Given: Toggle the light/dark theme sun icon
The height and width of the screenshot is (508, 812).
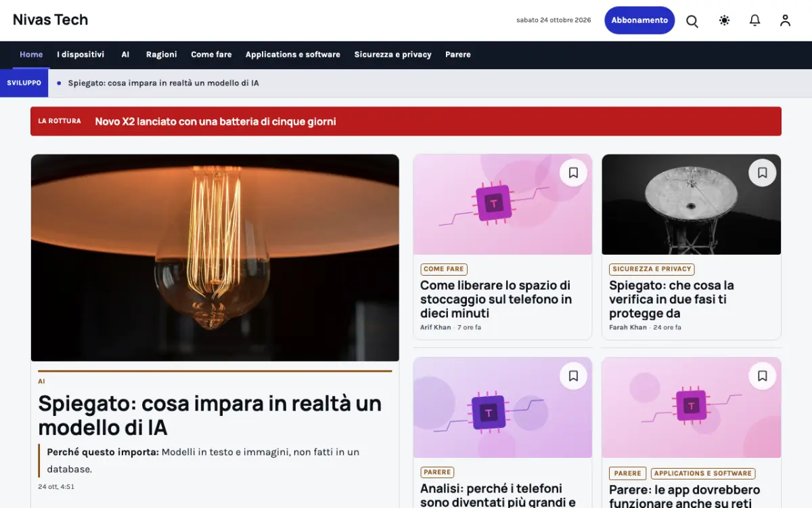Looking at the screenshot, I should coord(724,21).
